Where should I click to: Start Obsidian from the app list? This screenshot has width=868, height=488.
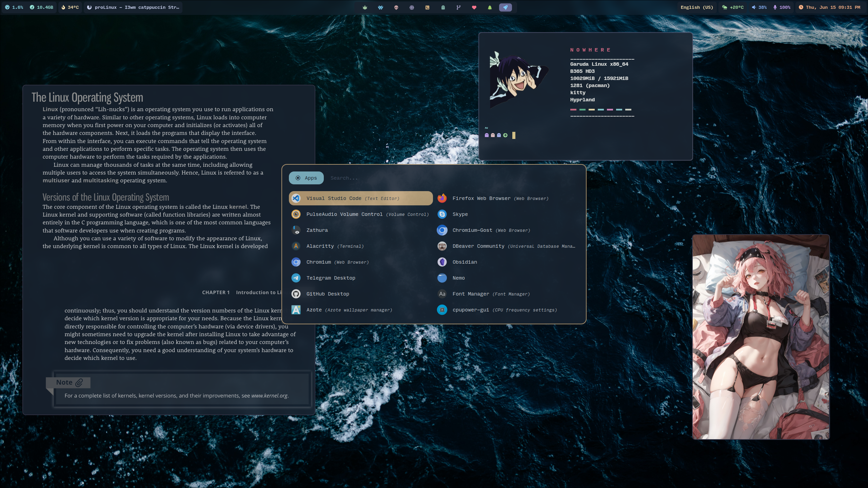point(465,262)
